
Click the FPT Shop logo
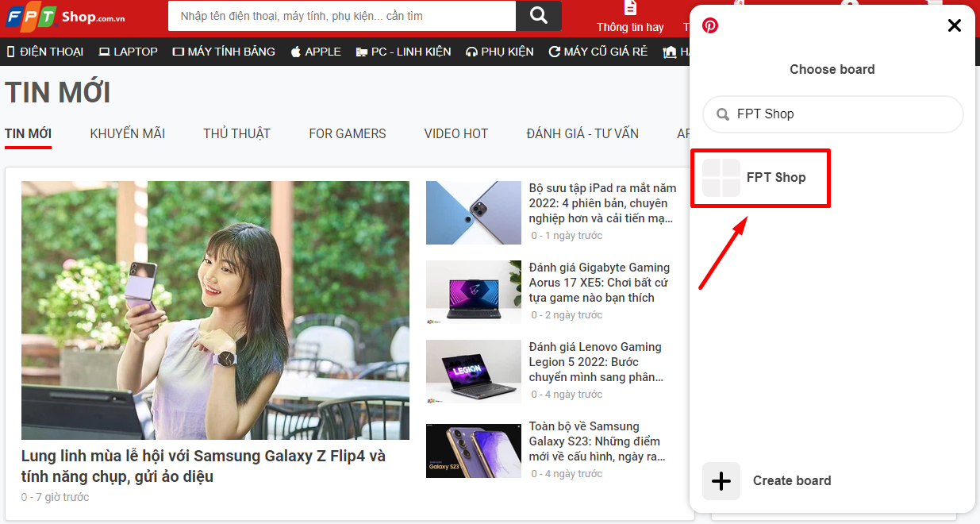tap(67, 15)
